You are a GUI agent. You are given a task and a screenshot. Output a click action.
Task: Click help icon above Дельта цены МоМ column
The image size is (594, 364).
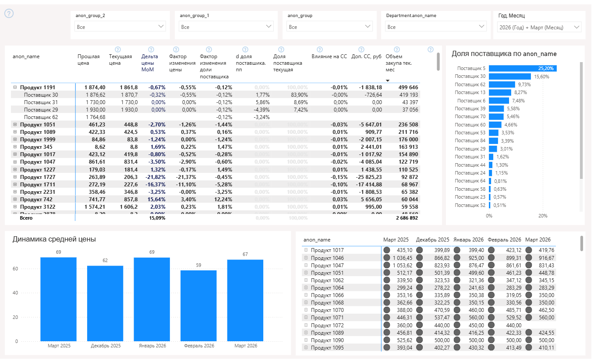click(x=151, y=49)
